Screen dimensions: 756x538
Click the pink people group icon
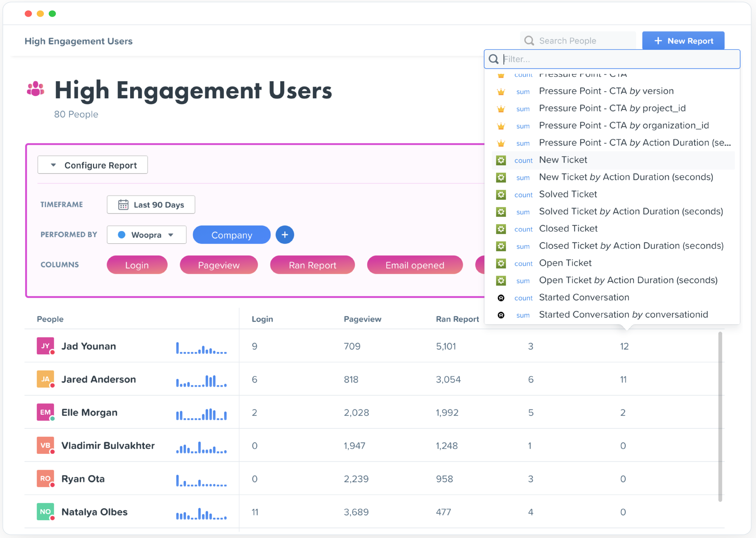pyautogui.click(x=35, y=89)
